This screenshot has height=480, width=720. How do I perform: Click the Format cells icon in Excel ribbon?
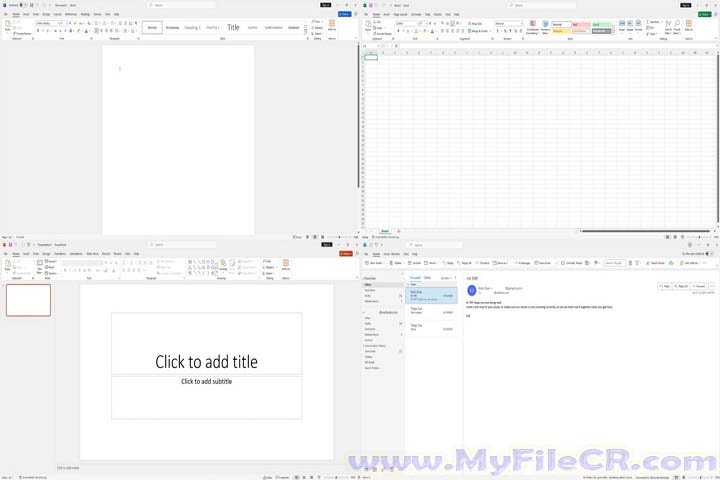(638, 26)
